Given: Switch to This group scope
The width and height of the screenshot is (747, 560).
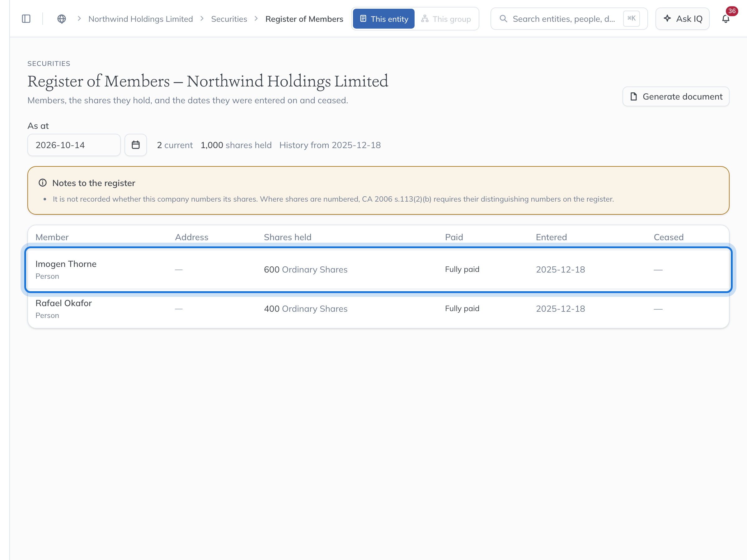Looking at the screenshot, I should (x=446, y=19).
